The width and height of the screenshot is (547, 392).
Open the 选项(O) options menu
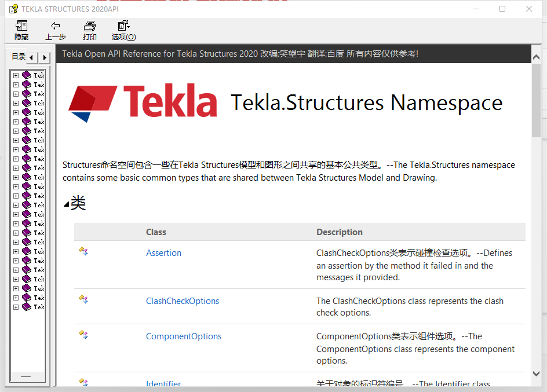click(x=124, y=30)
